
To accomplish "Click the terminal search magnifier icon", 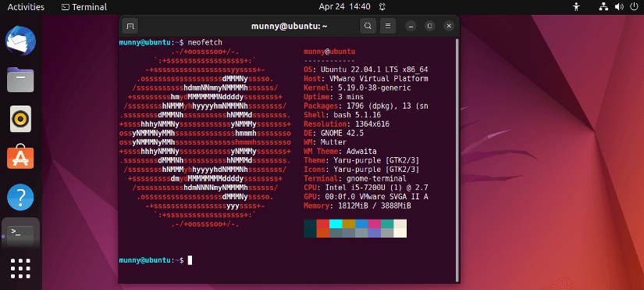I will [368, 27].
